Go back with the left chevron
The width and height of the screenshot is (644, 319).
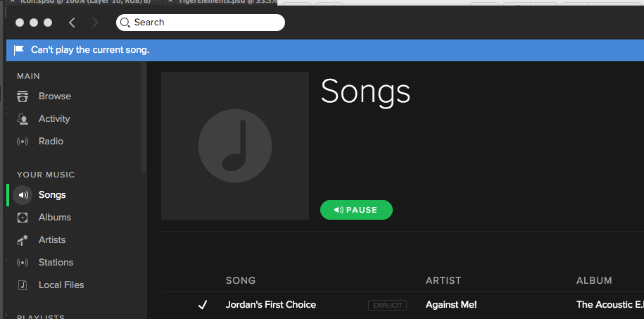click(72, 23)
